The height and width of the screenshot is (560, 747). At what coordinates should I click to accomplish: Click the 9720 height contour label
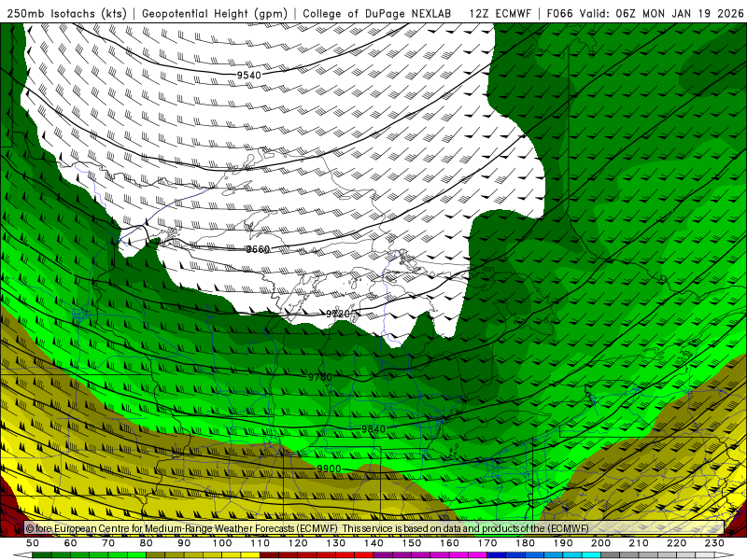tap(338, 314)
